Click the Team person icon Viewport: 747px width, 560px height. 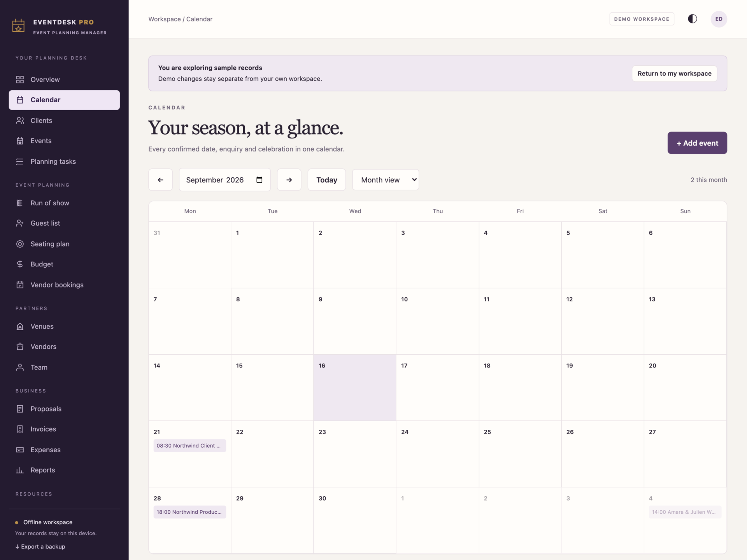(20, 367)
